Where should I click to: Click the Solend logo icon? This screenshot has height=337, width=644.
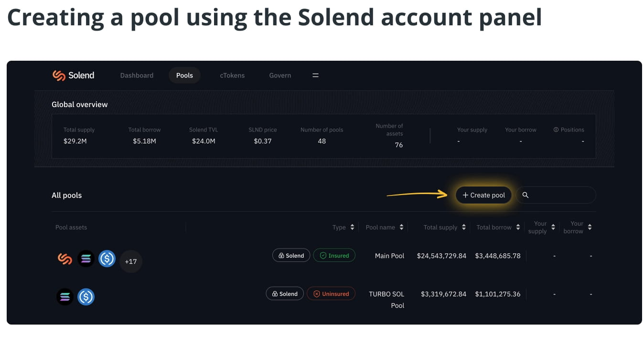(59, 76)
